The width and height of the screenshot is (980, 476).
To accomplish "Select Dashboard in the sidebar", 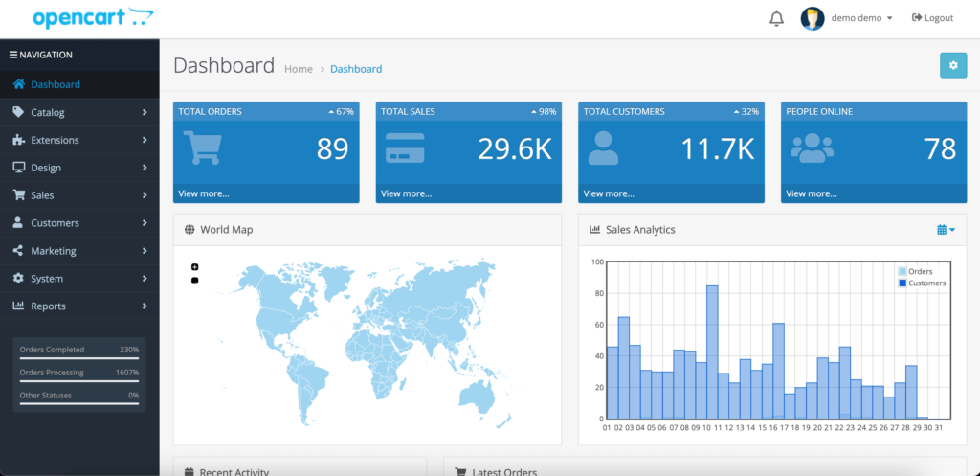I will pos(79,84).
